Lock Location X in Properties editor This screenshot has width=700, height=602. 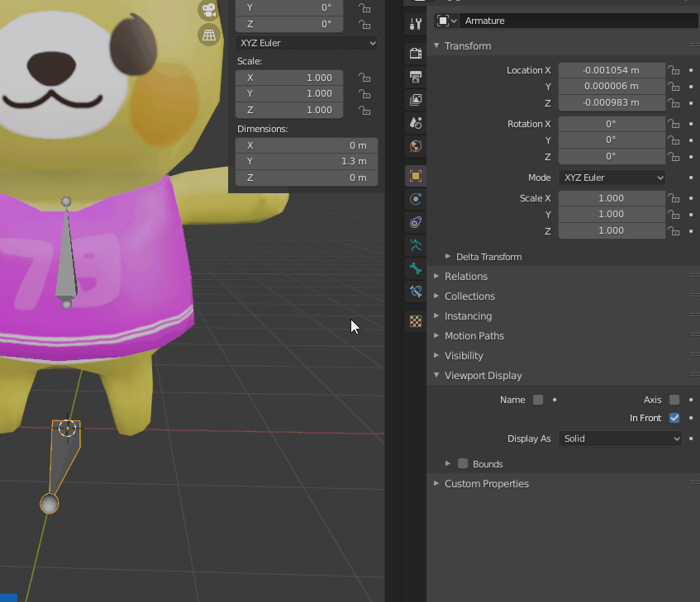point(674,70)
